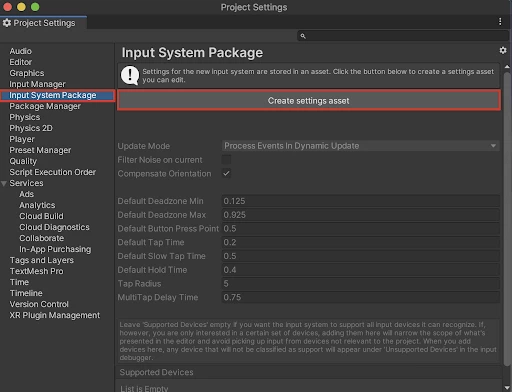The height and width of the screenshot is (392, 512).
Task: Open Cloud Build under Services
Action: click(x=41, y=216)
